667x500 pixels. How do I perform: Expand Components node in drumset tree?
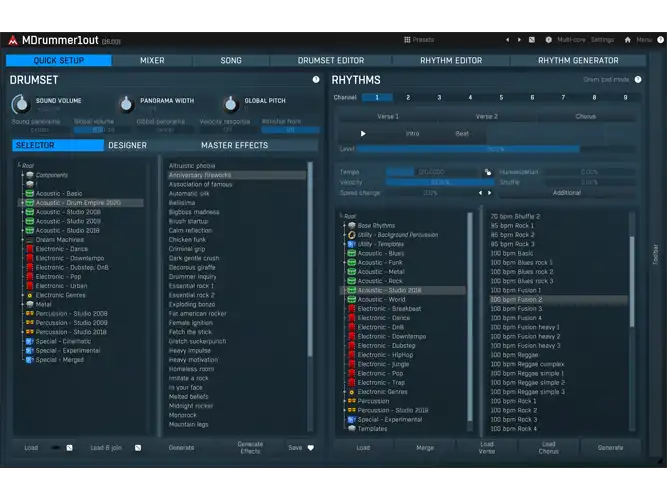click(23, 175)
